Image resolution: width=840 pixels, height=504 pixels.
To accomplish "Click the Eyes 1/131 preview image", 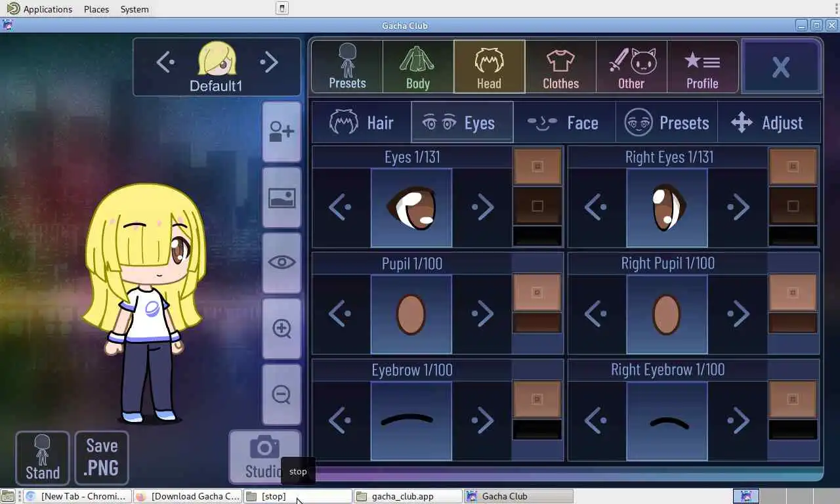I will 411,207.
